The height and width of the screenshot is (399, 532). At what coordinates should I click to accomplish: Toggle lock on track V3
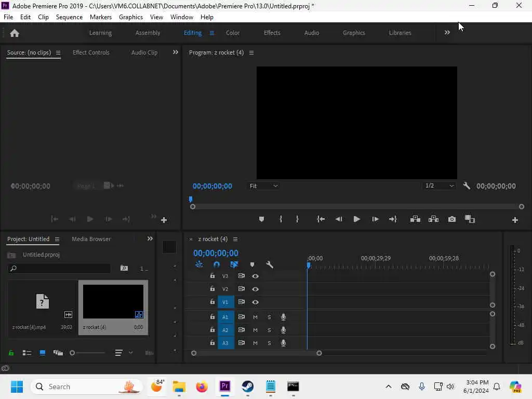212,276
